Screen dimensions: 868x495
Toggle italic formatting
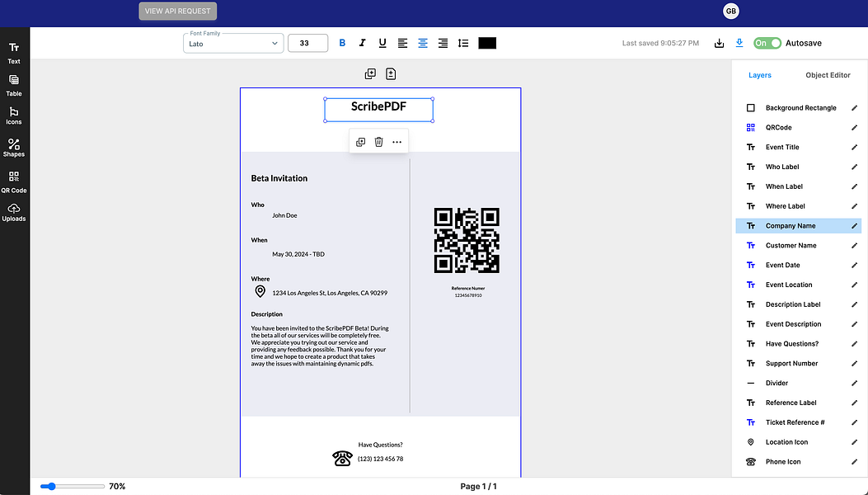click(362, 42)
